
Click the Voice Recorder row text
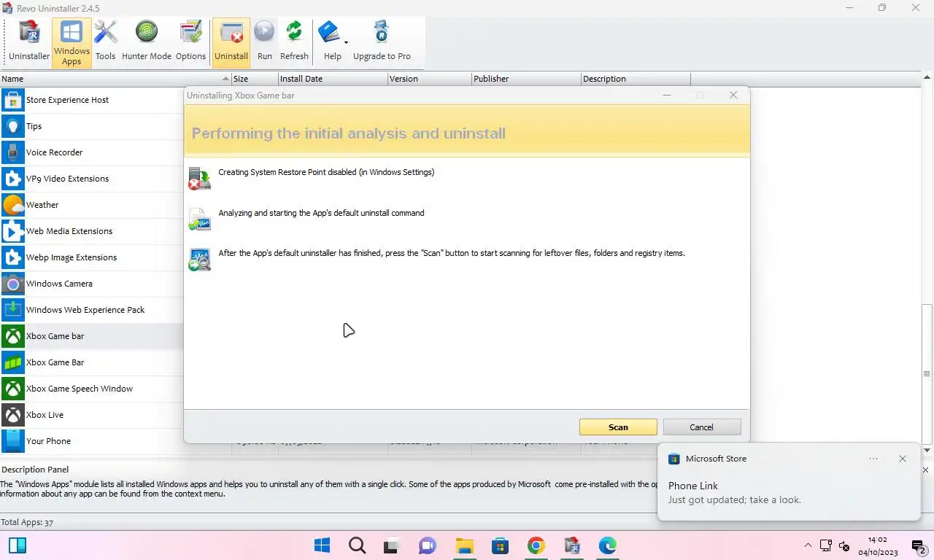point(54,152)
